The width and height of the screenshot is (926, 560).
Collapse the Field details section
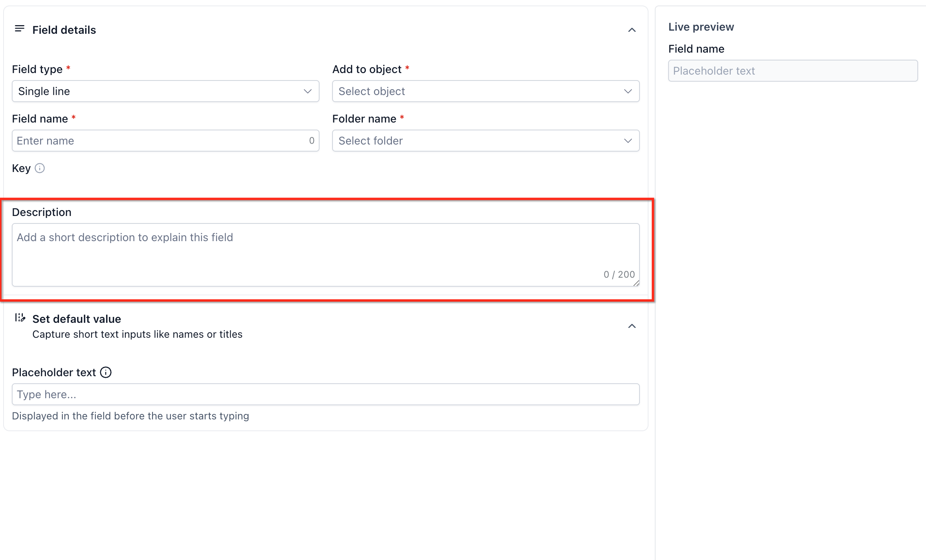632,30
